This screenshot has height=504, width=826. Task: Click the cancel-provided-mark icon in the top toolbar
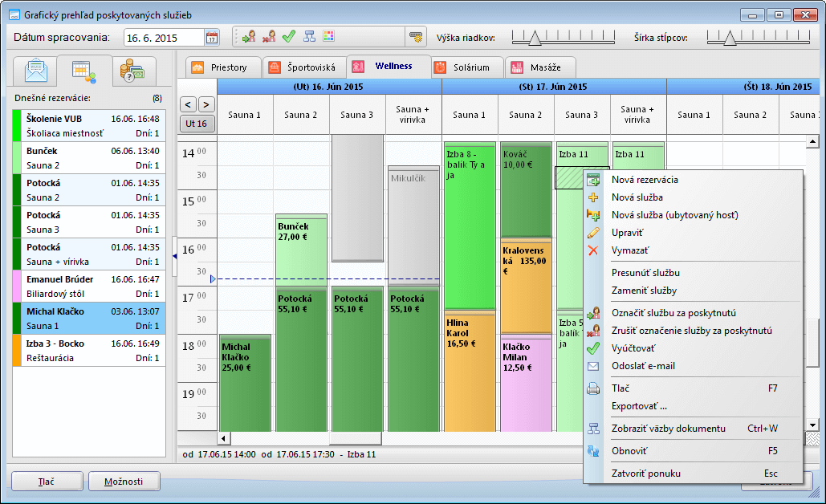pyautogui.click(x=270, y=37)
